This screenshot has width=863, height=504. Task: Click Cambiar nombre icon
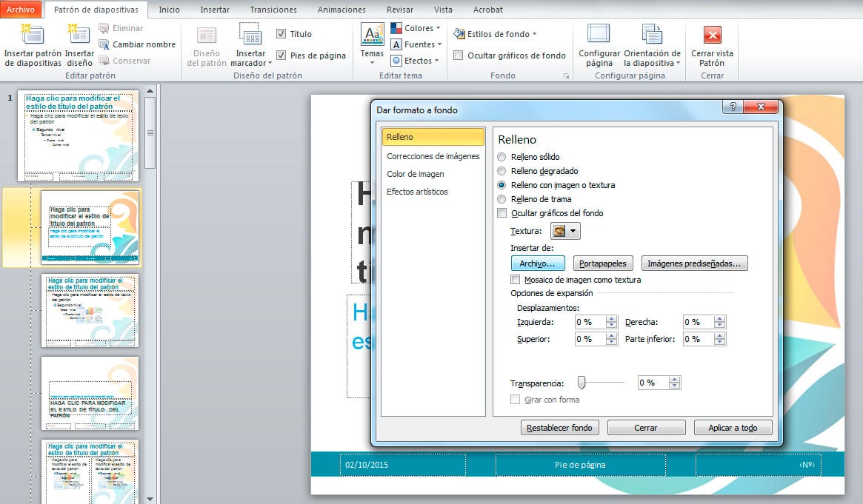pyautogui.click(x=104, y=44)
